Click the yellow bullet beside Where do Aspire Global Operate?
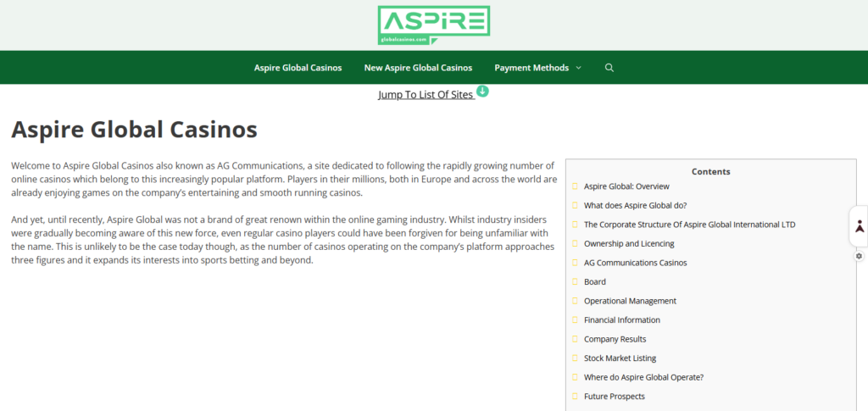868x411 pixels. coord(575,377)
